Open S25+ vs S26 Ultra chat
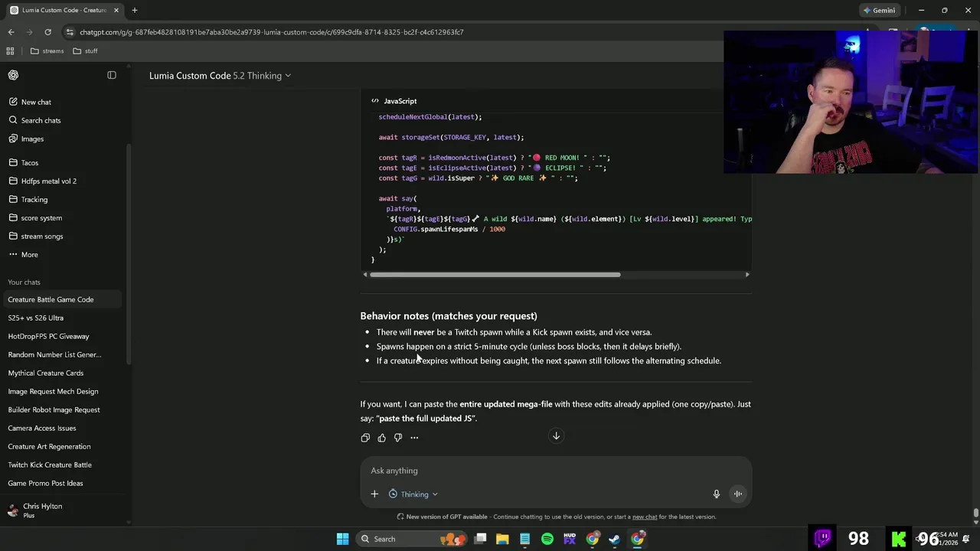The width and height of the screenshot is (980, 551). pyautogui.click(x=36, y=318)
